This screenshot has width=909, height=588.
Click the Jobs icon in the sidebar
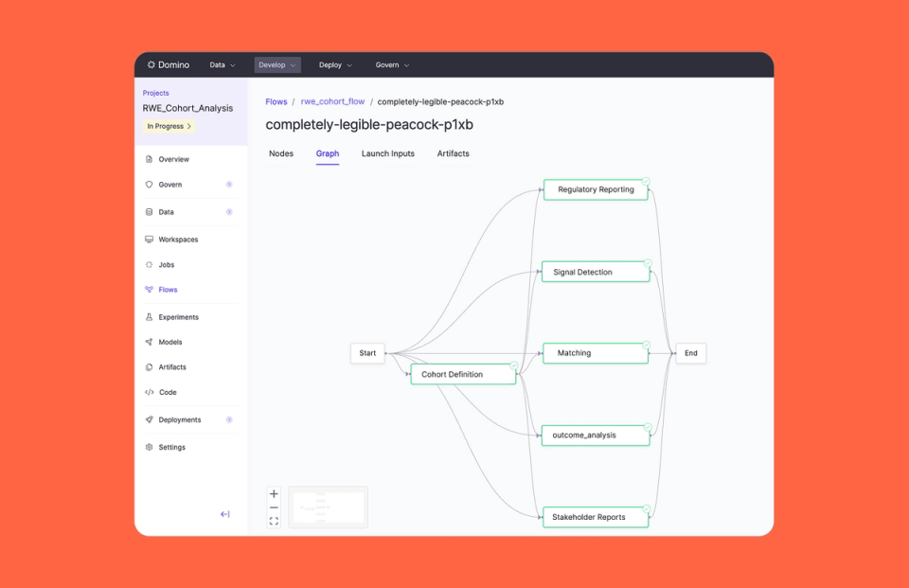pos(149,265)
